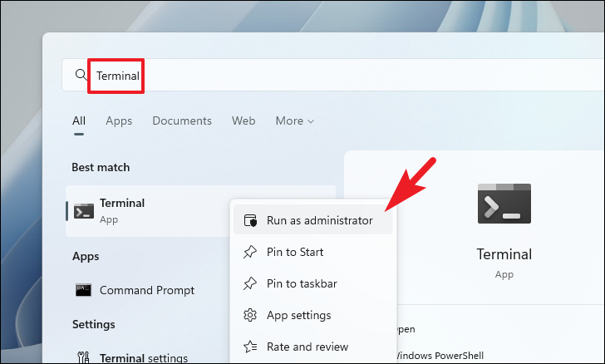This screenshot has width=605, height=364.
Task: Click the Settings section heading
Action: (x=94, y=325)
